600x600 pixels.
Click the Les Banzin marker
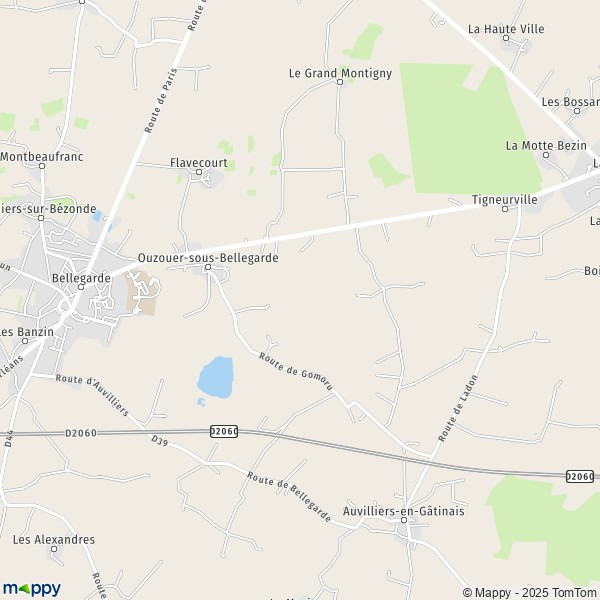click(x=25, y=341)
